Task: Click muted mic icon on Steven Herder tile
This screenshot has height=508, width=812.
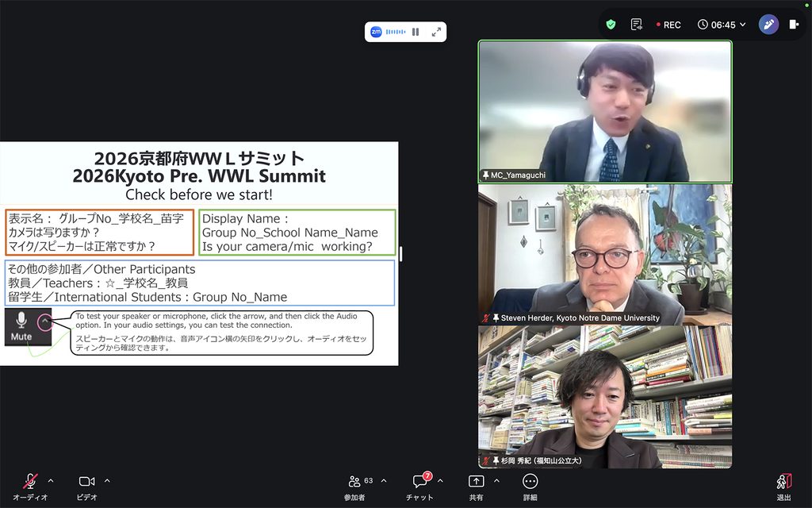Action: [486, 317]
